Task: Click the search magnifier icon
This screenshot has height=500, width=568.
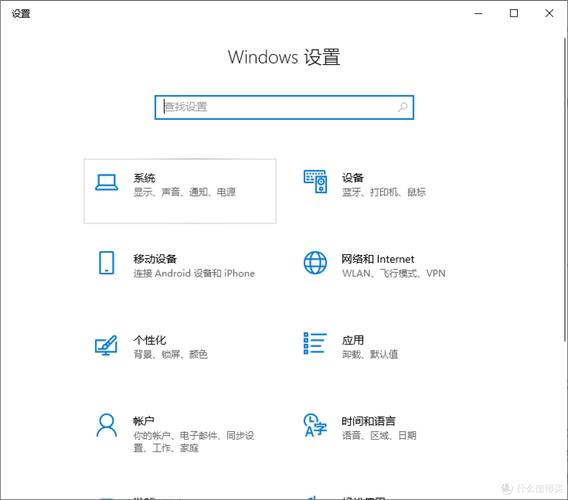Action: (403, 107)
